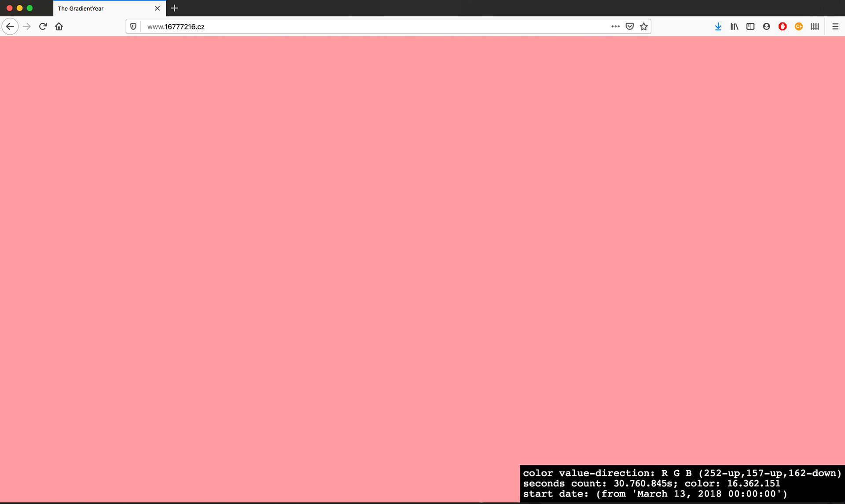Open a new browser tab

click(x=174, y=8)
